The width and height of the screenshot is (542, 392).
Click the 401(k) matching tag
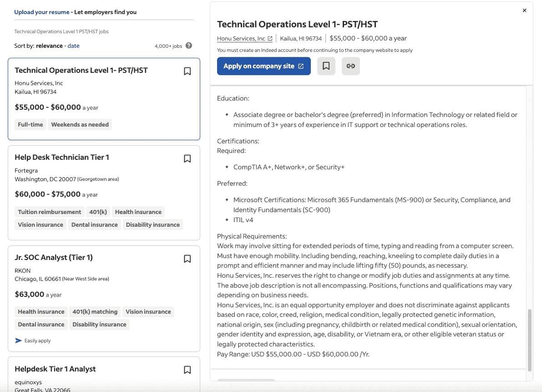95,312
